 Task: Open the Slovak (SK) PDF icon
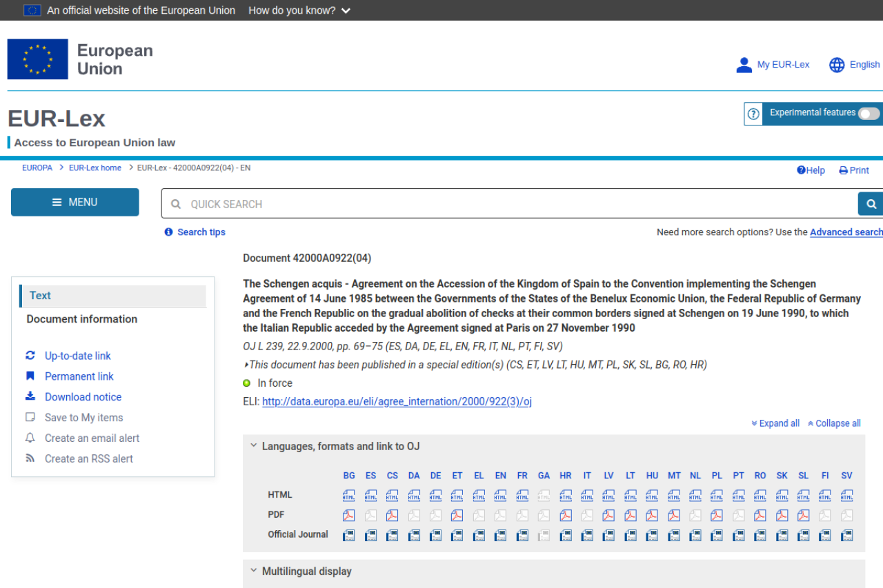coord(782,515)
